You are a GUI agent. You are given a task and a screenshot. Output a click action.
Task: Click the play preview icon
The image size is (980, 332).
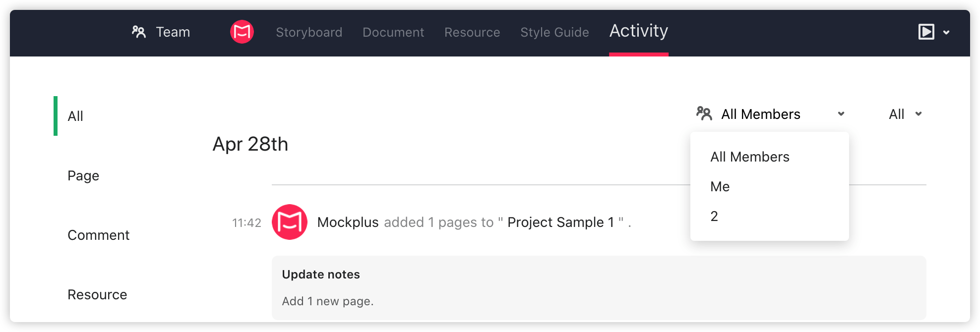coord(926,32)
